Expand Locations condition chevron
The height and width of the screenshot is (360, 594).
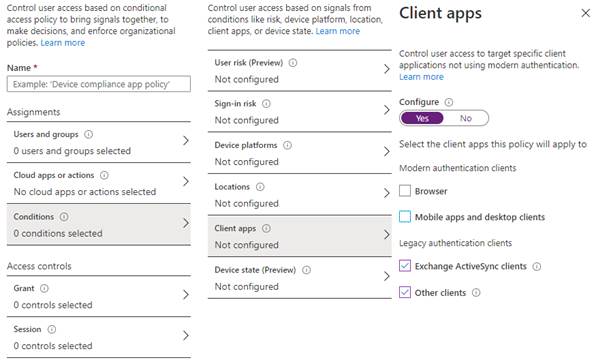pos(386,193)
